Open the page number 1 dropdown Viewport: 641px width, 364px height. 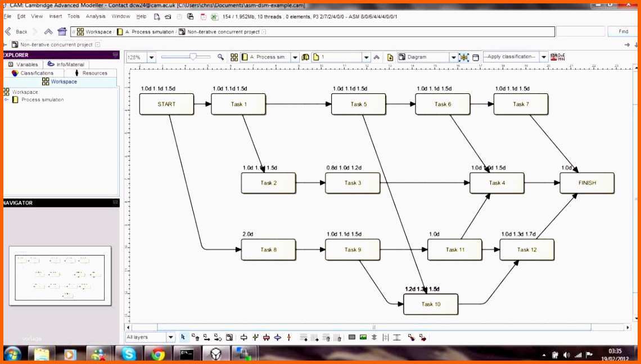click(366, 57)
